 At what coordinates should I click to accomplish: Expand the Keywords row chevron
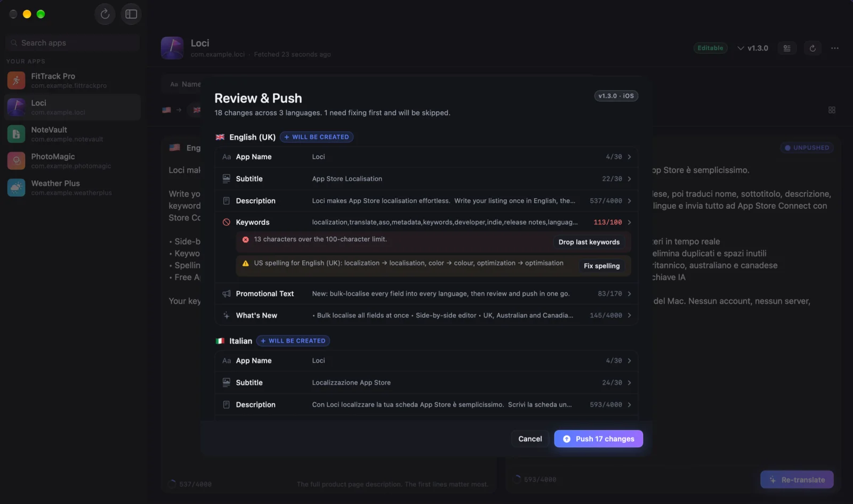630,222
